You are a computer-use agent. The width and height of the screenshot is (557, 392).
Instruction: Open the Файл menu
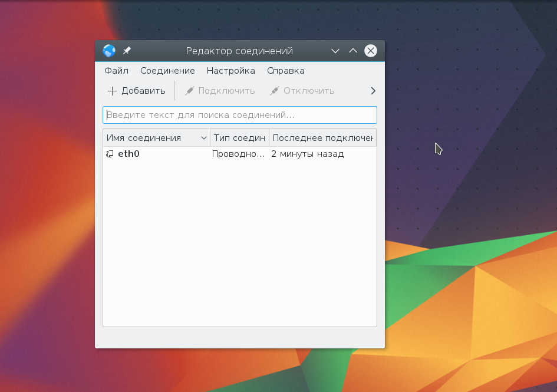point(116,71)
